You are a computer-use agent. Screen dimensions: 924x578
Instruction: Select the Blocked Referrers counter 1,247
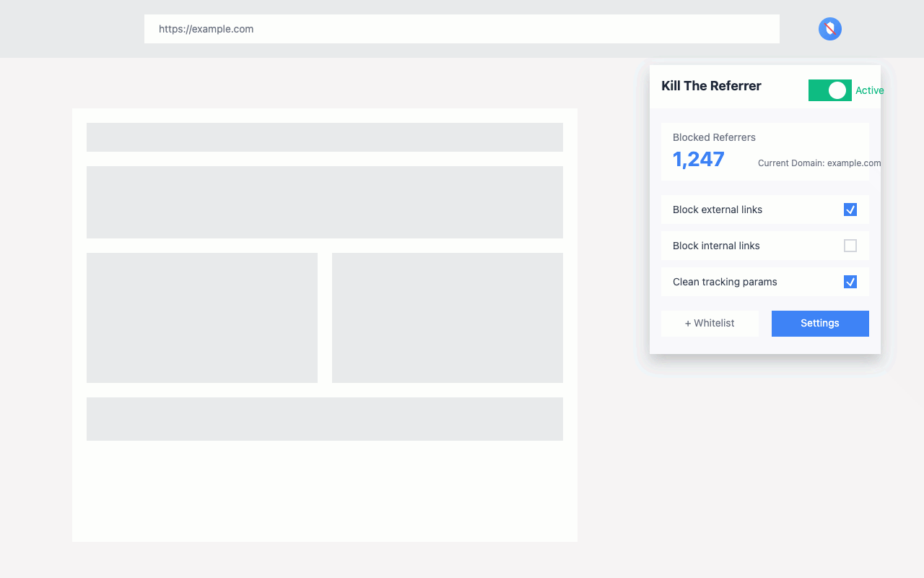point(697,158)
